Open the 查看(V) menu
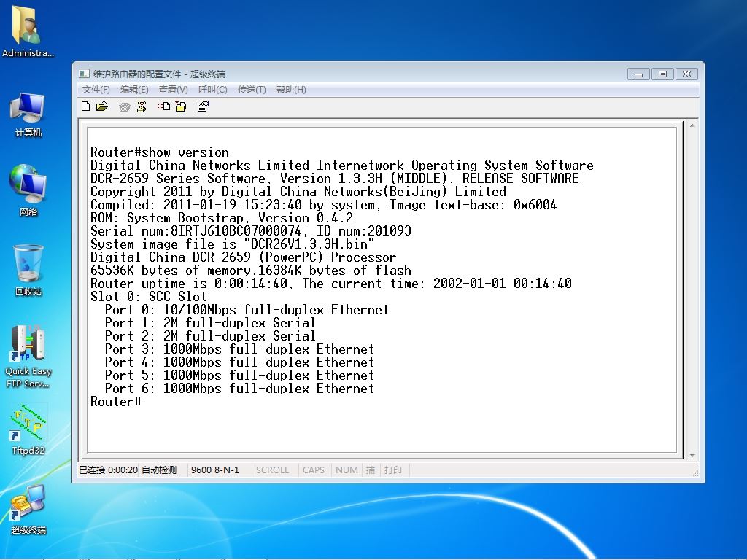 (x=174, y=90)
